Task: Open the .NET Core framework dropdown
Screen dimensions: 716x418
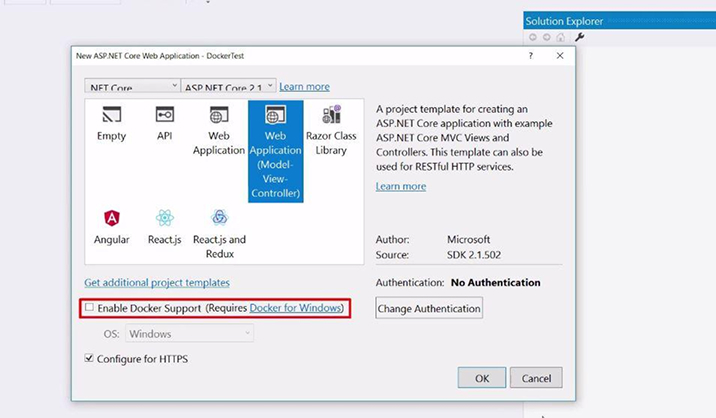Action: 133,87
